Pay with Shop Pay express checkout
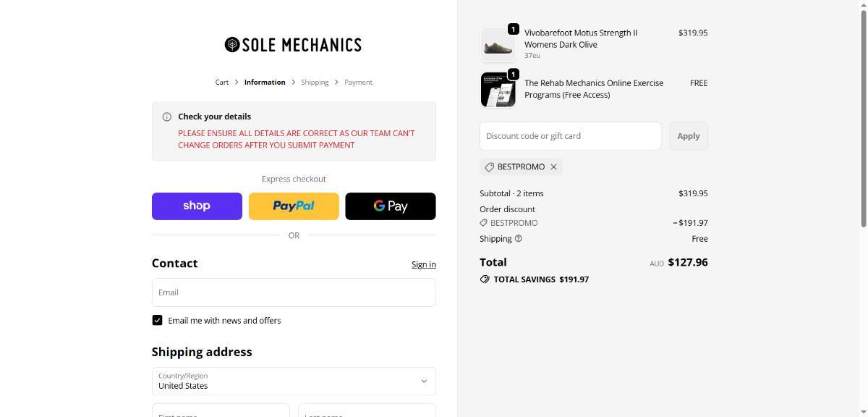The image size is (868, 417). 197,206
